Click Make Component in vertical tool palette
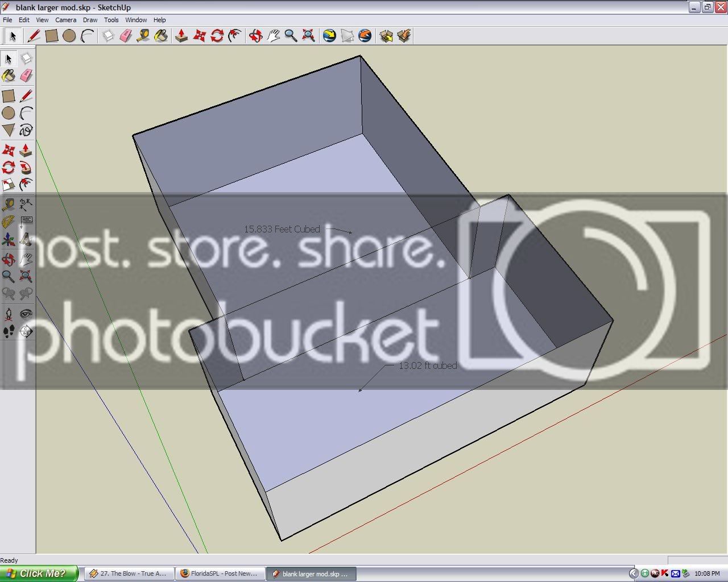The image size is (728, 582). point(26,59)
